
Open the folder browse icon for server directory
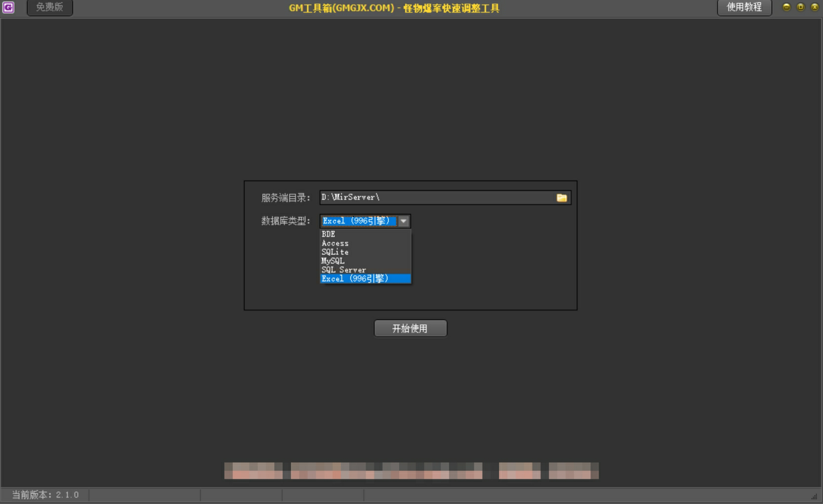(x=562, y=197)
